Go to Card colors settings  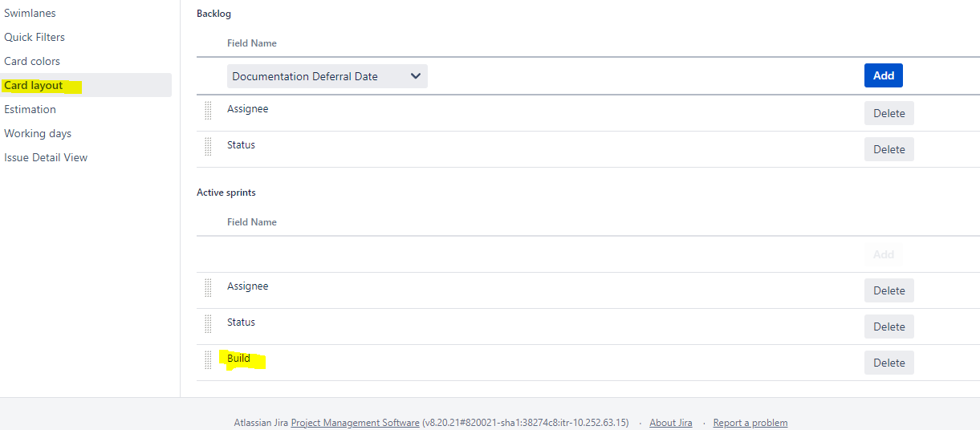[32, 61]
